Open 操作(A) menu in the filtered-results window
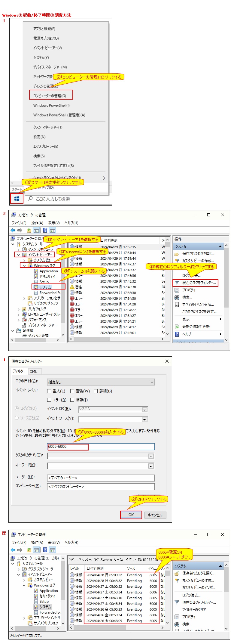234x644 pixels. (x=37, y=543)
